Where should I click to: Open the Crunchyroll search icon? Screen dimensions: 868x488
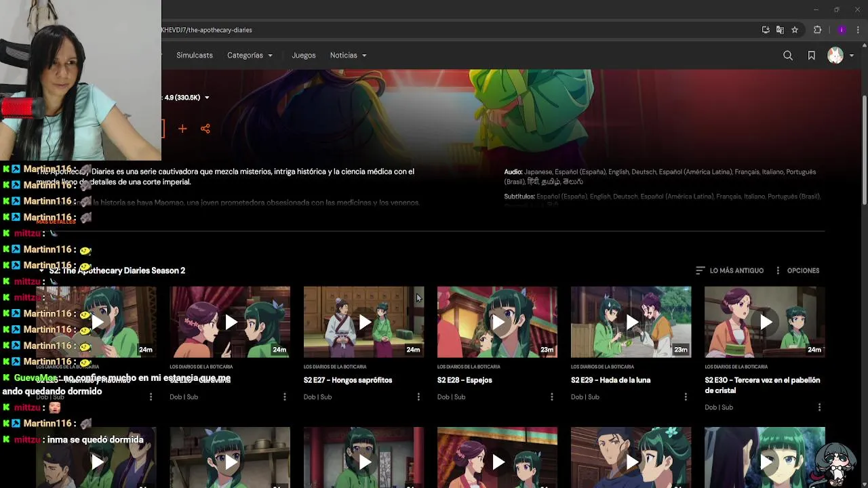point(788,56)
